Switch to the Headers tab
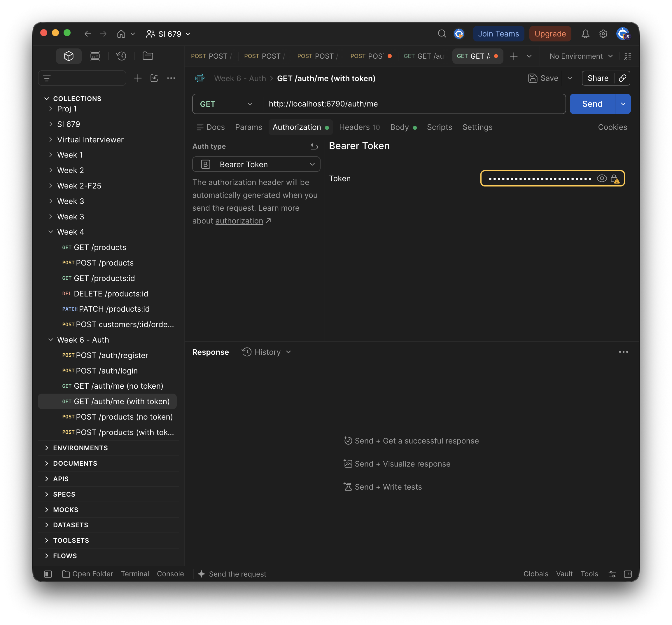The height and width of the screenshot is (625, 672). point(359,127)
